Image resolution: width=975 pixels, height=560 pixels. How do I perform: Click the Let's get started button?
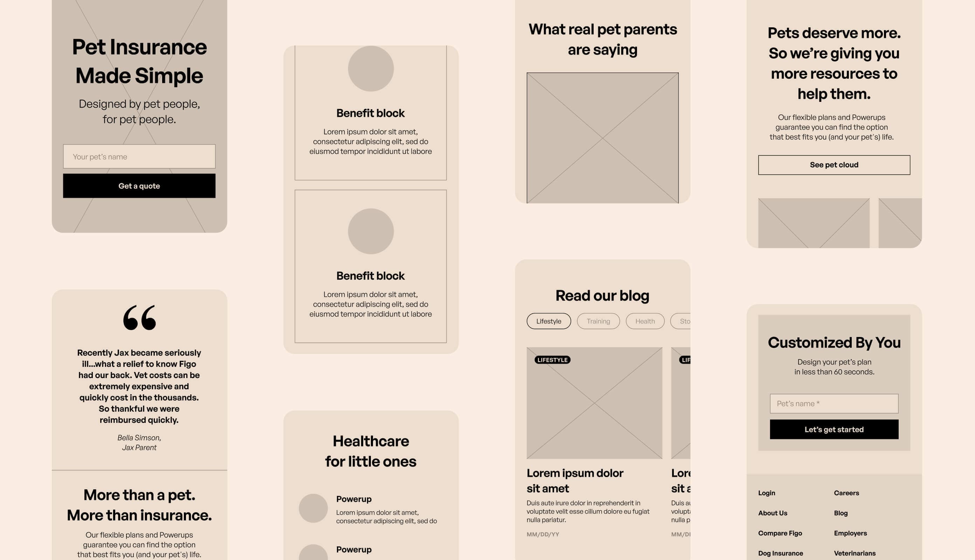click(834, 429)
